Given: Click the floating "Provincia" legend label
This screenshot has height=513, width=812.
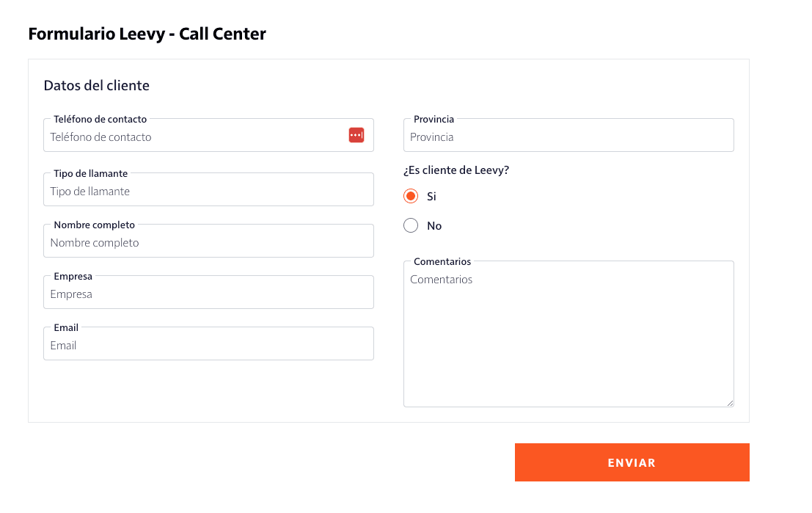Looking at the screenshot, I should coord(434,119).
